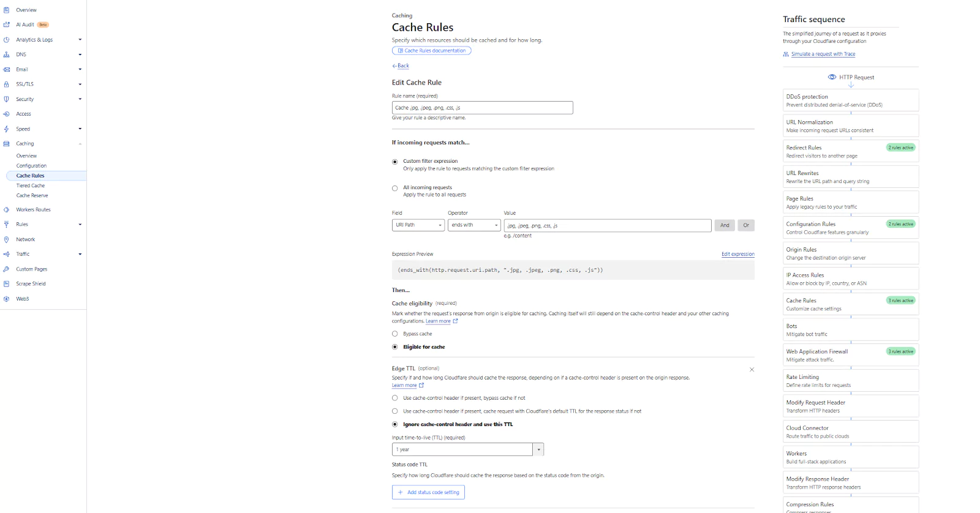The width and height of the screenshot is (980, 513).
Task: Click the Caching sidebar icon
Action: click(6, 144)
